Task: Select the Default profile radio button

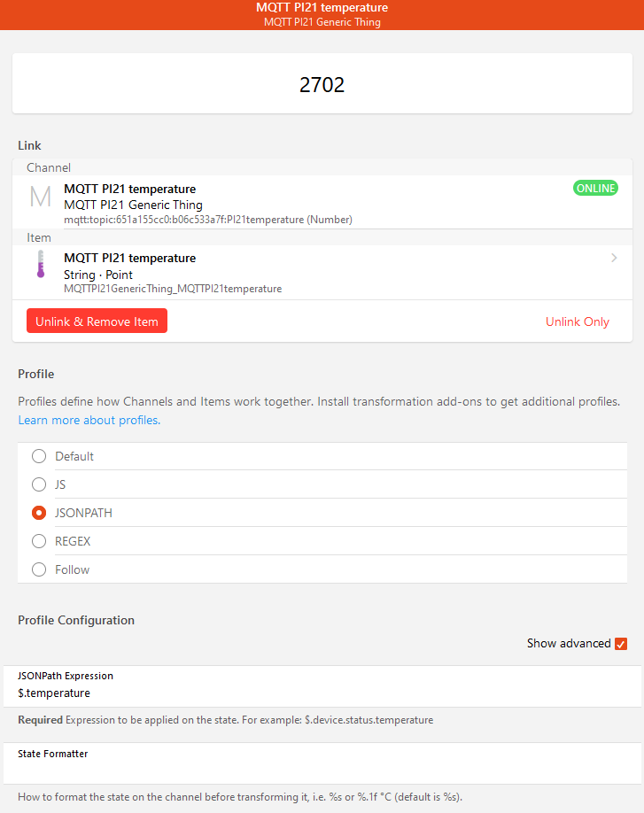Action: tap(39, 456)
